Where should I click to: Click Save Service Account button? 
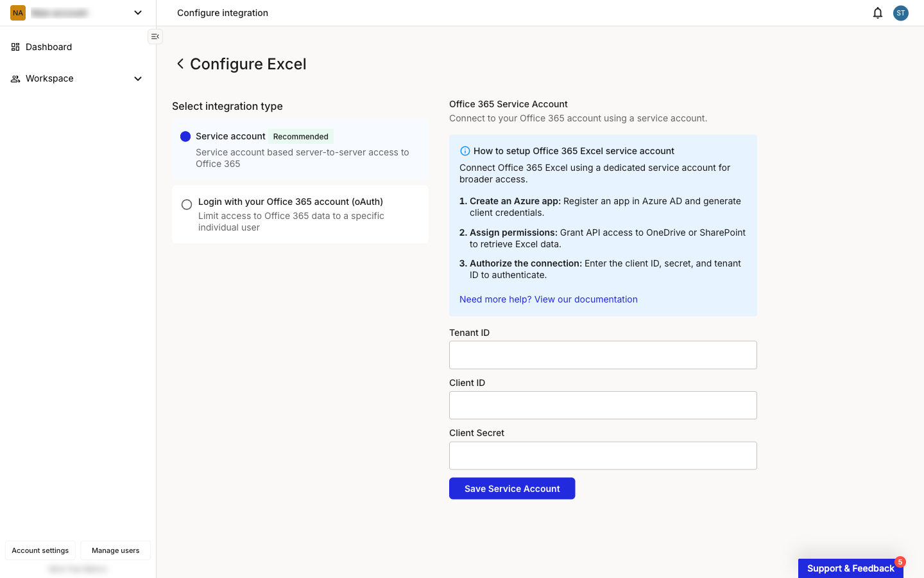click(x=512, y=489)
